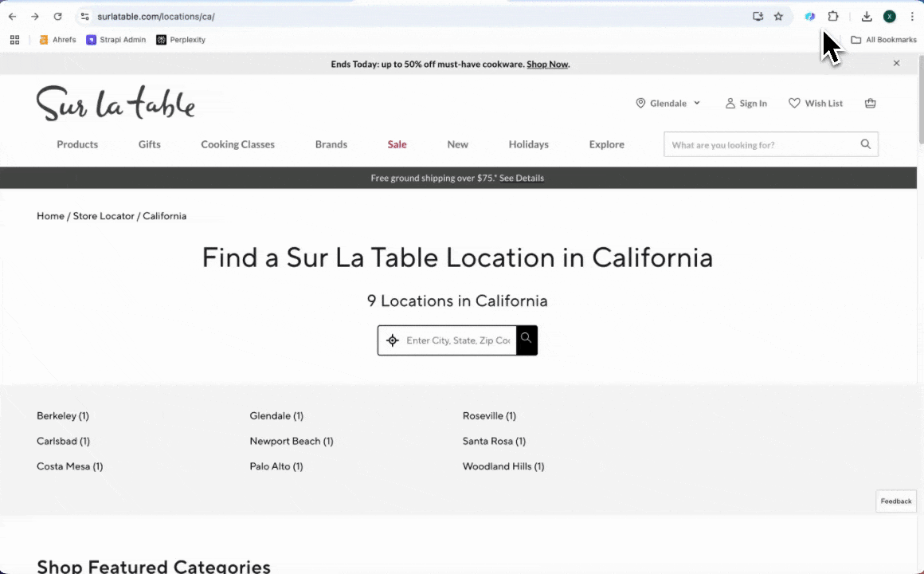
Task: Click the Enter City, State, Zip field
Action: [x=457, y=340]
